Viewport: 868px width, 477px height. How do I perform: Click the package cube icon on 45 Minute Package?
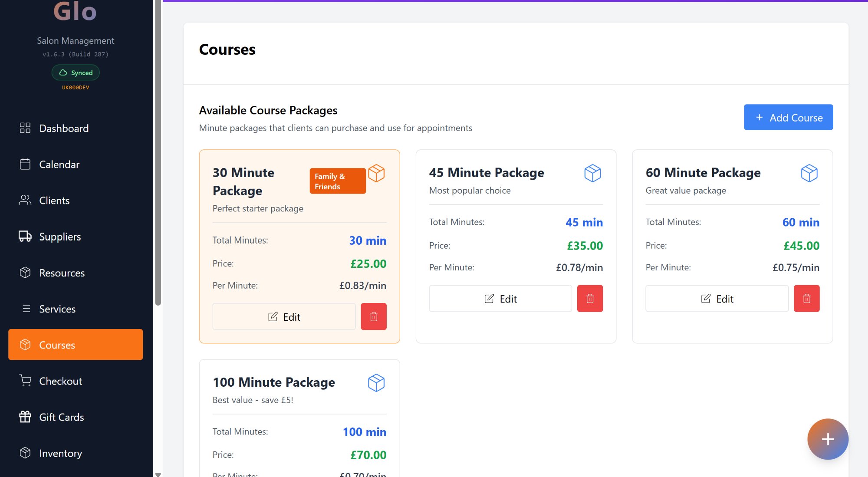pos(593,173)
